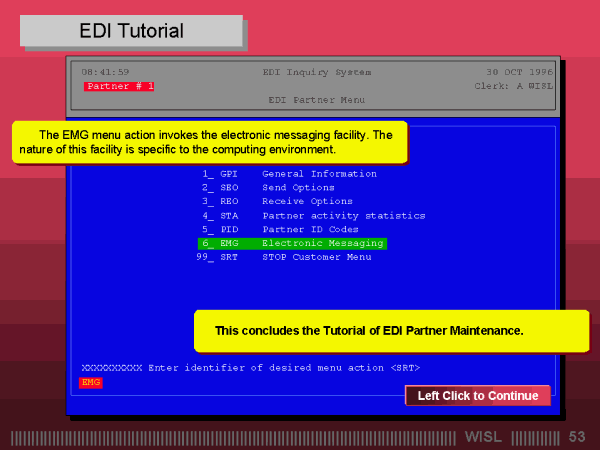Click the red EMG input field
Screen dimensions: 600x450
(x=91, y=382)
